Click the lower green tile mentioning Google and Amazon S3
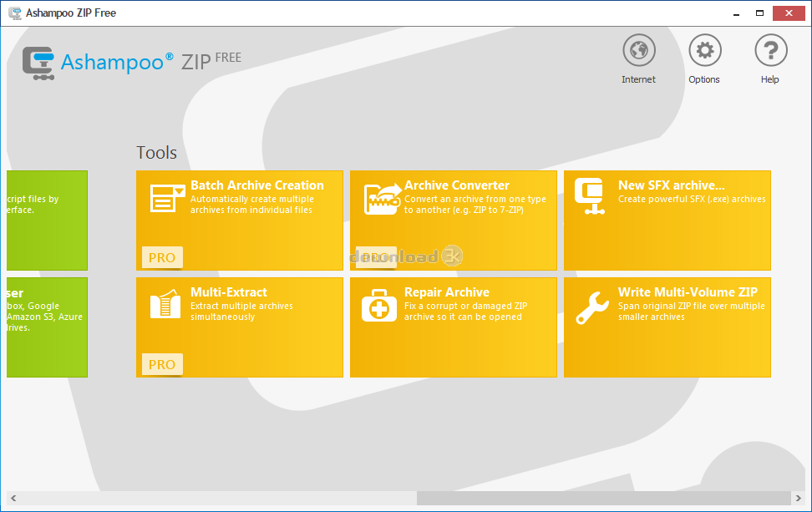The height and width of the screenshot is (512, 812). click(47, 327)
